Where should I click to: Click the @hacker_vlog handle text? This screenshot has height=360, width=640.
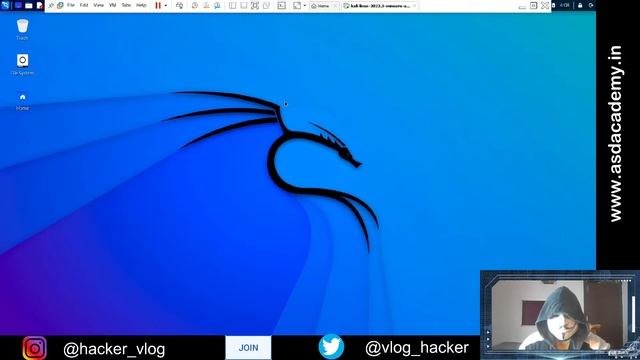[x=114, y=349]
